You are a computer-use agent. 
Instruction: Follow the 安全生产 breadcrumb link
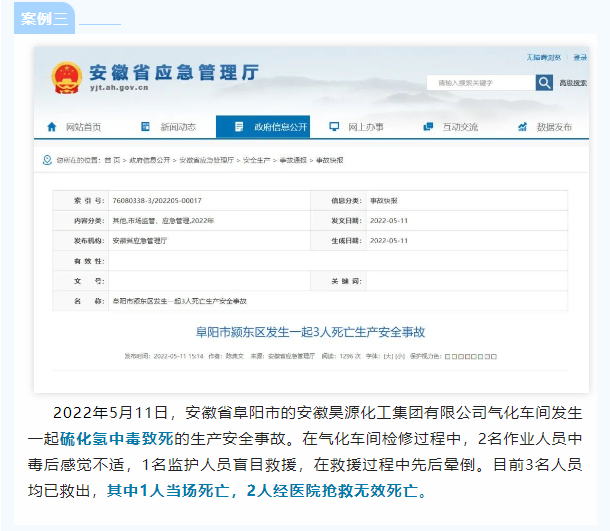point(256,160)
